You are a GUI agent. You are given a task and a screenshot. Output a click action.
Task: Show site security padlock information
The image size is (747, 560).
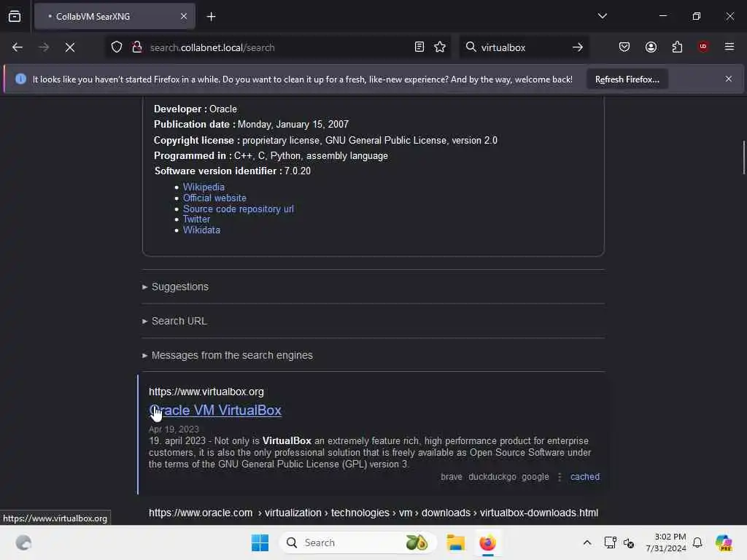(x=137, y=47)
